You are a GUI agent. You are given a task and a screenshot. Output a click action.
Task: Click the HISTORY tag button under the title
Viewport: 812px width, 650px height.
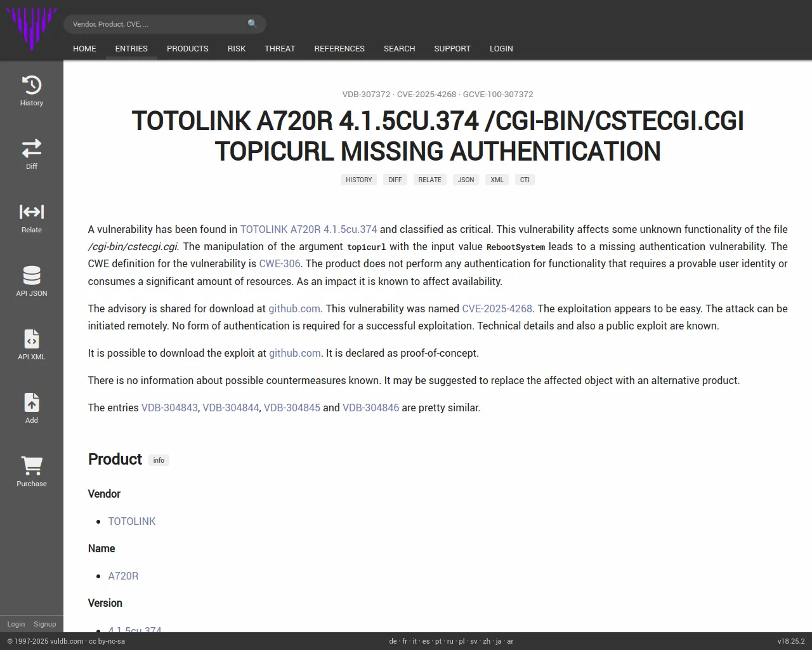(359, 180)
